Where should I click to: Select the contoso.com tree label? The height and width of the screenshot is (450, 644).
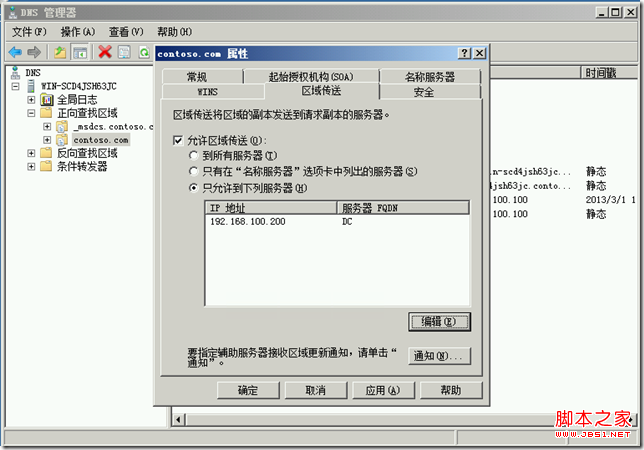pos(101,140)
